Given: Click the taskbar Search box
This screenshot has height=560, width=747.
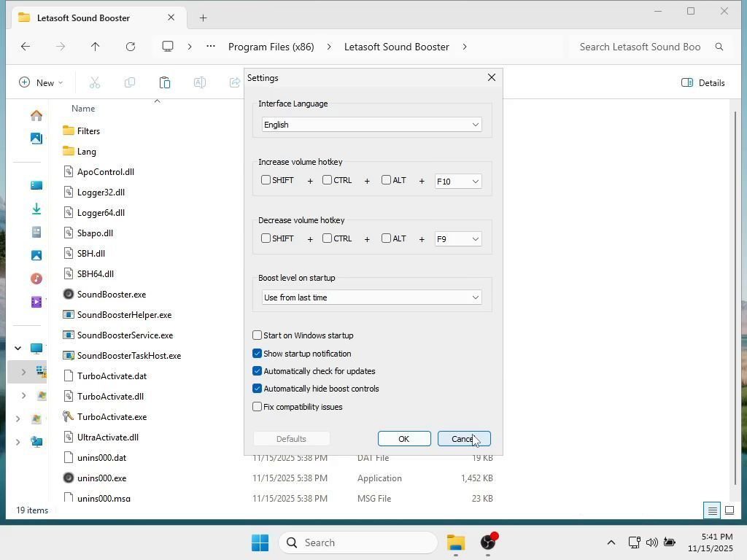Looking at the screenshot, I should [357, 542].
